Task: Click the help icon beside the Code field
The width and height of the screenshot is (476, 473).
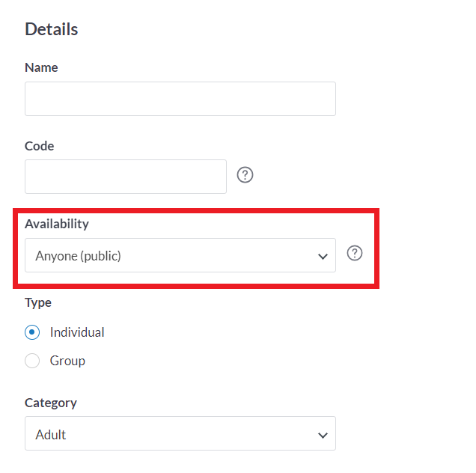Action: point(245,175)
